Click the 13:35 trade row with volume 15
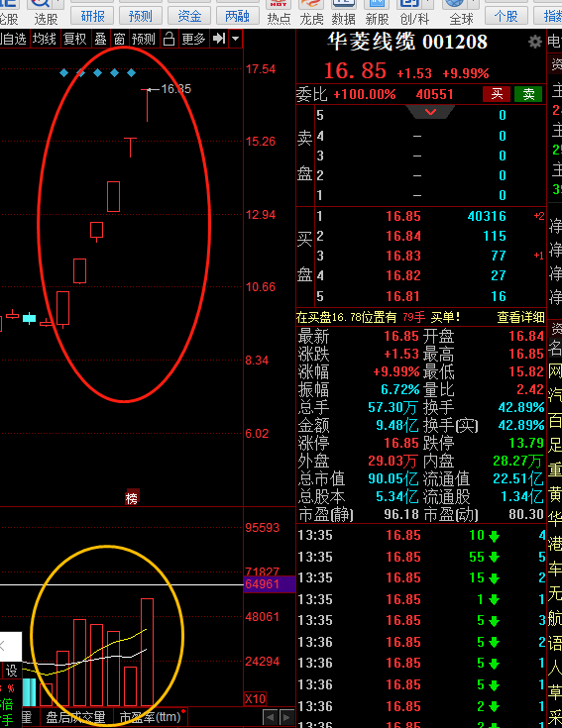 click(x=421, y=577)
